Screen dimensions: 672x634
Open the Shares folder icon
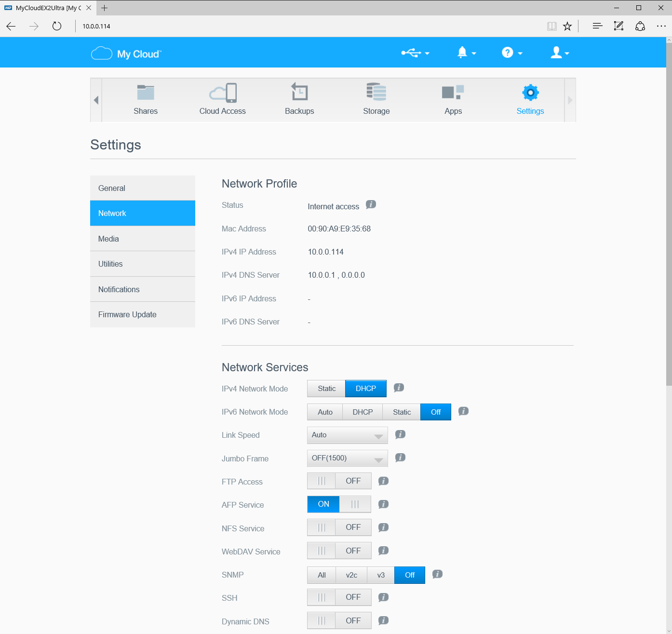(x=146, y=93)
